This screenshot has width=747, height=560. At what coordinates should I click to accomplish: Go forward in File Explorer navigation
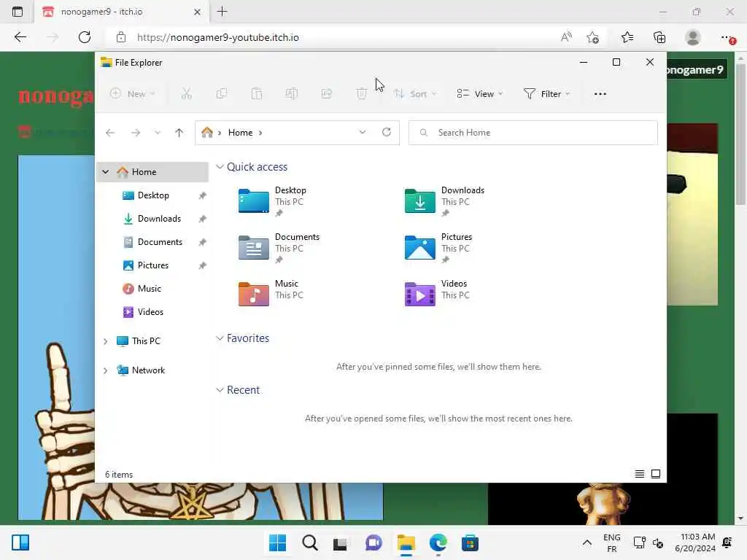[x=136, y=133]
